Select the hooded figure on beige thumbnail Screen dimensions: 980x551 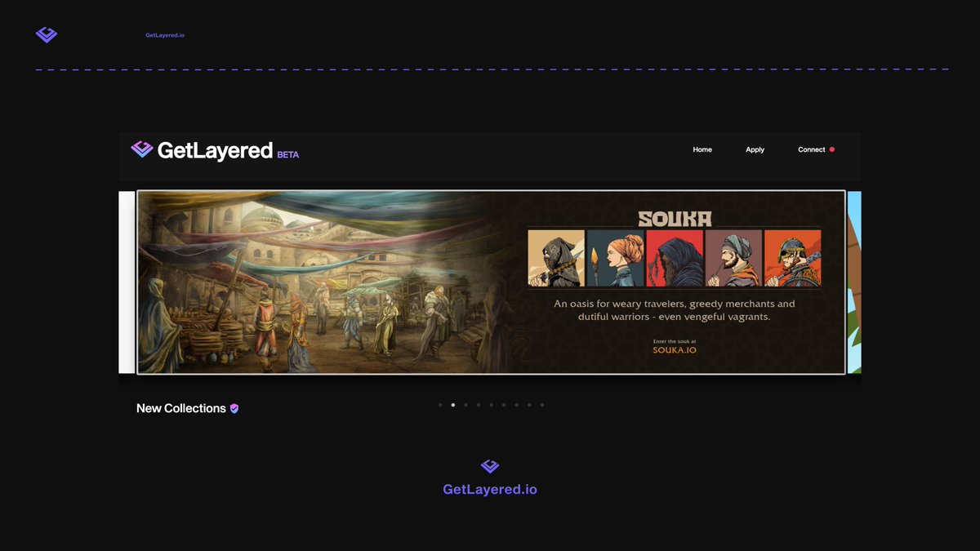tap(556, 258)
